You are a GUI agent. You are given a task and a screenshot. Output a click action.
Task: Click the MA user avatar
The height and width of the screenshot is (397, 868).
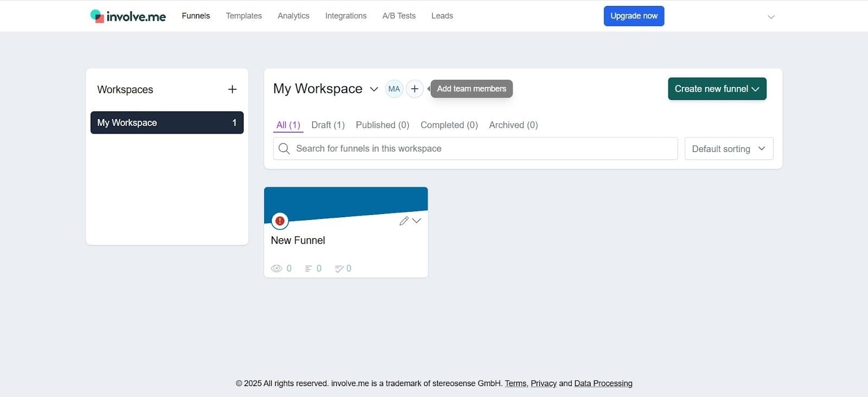[394, 89]
